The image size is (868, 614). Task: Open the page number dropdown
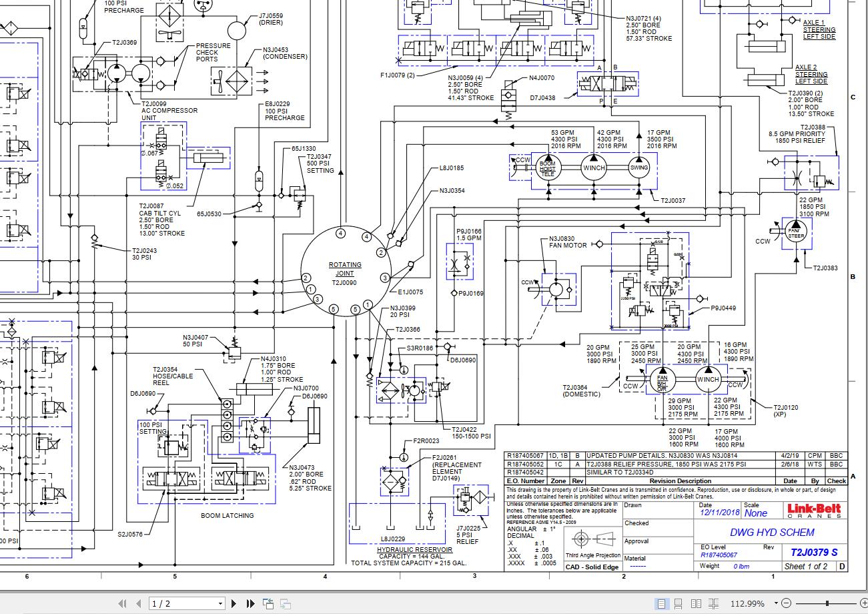(220, 604)
